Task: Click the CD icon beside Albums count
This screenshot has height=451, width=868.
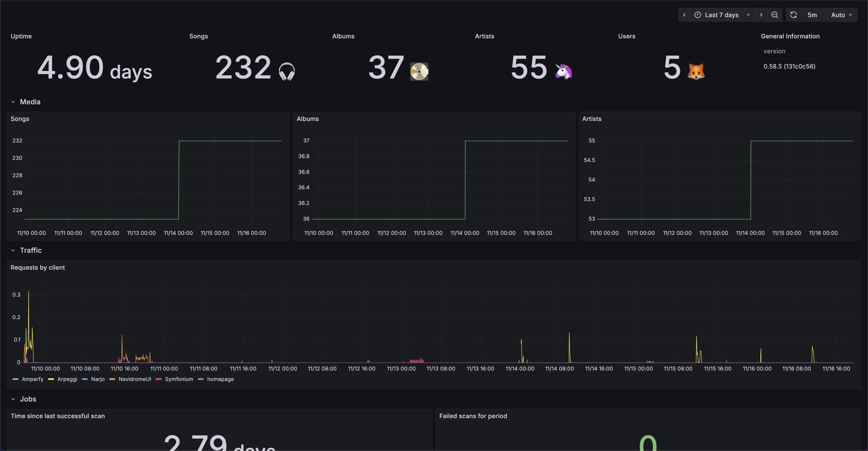Action: (419, 71)
